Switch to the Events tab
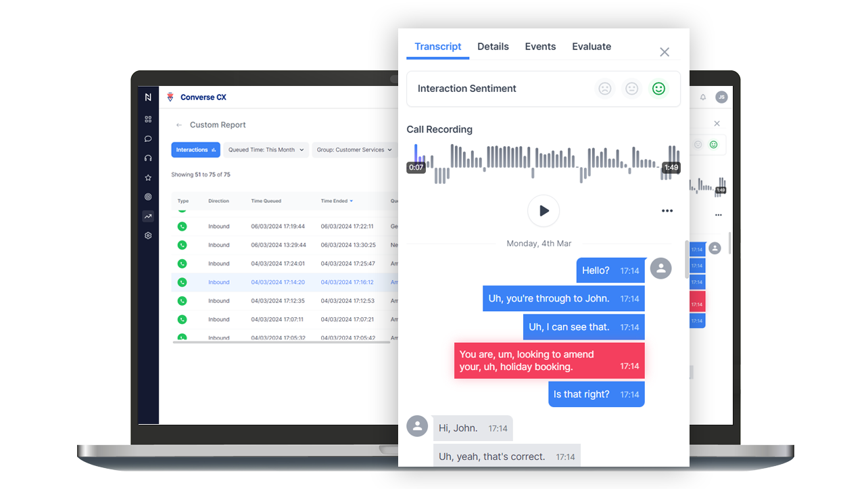This screenshot has height=489, width=868. point(540,46)
